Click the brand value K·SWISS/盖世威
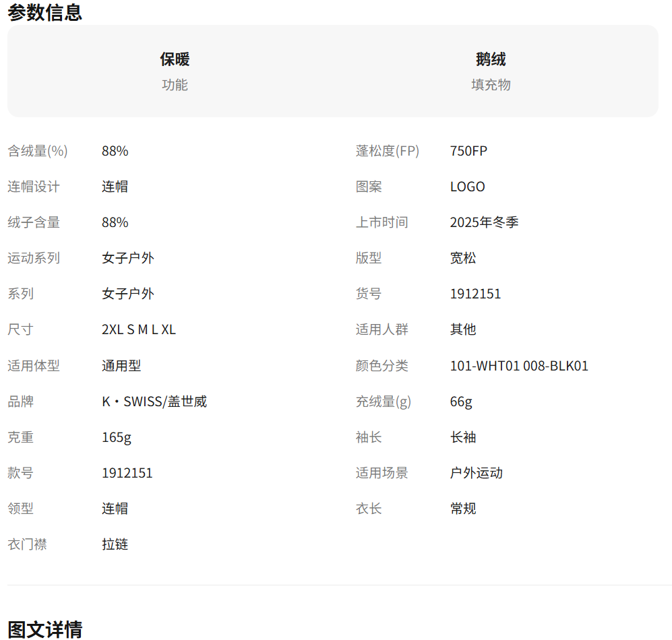The width and height of the screenshot is (672, 640). click(154, 402)
